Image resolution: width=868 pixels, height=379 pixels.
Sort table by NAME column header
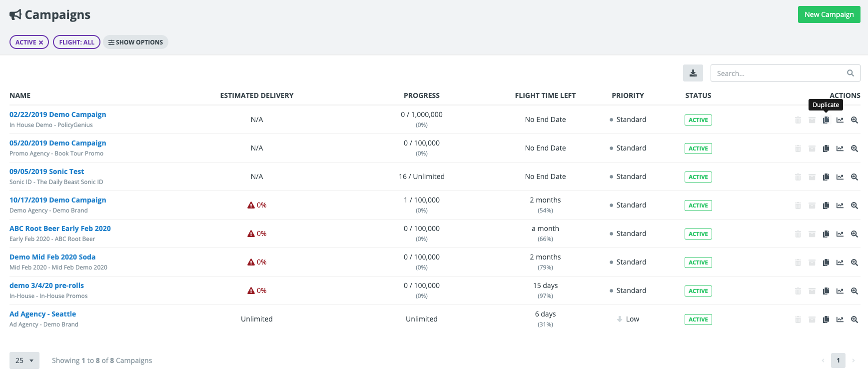(x=20, y=95)
